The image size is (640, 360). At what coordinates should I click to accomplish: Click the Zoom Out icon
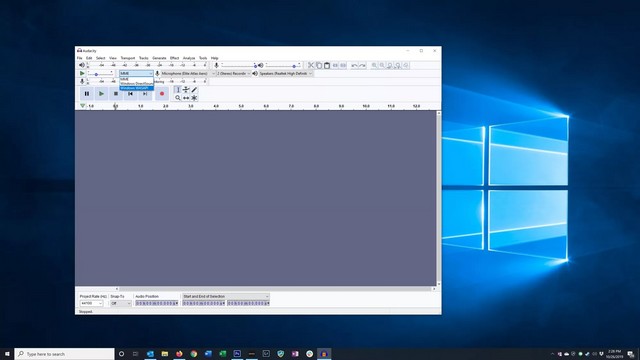382,65
